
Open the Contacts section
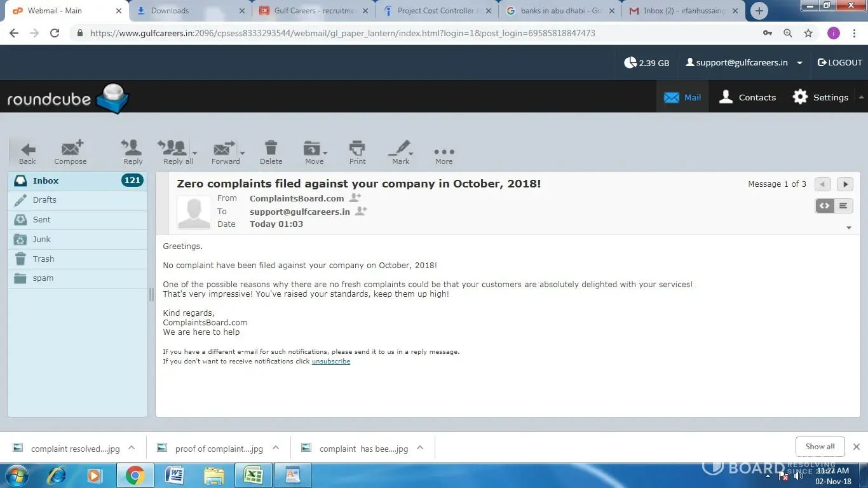pos(747,97)
